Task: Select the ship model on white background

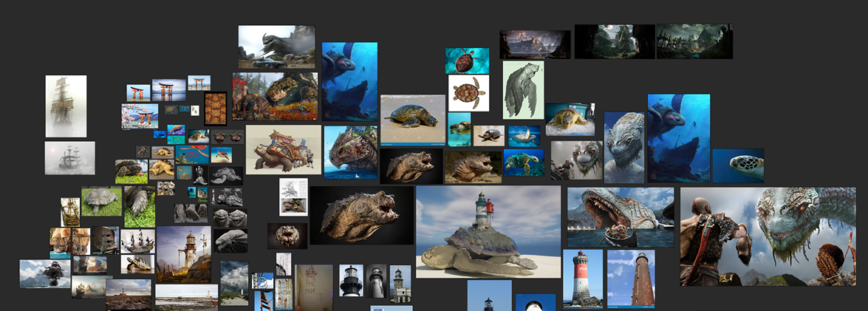Action: pyautogui.click(x=137, y=241)
